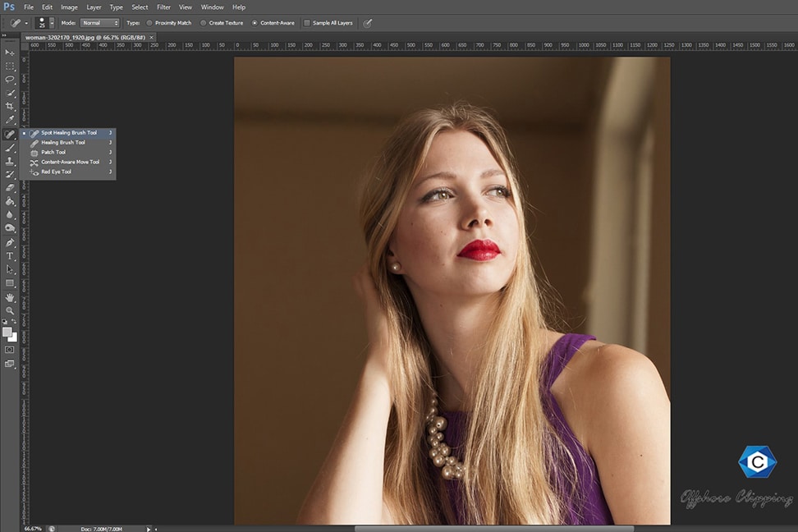Select the Clone Stamp tool
This screenshot has height=532, width=798.
10,161
